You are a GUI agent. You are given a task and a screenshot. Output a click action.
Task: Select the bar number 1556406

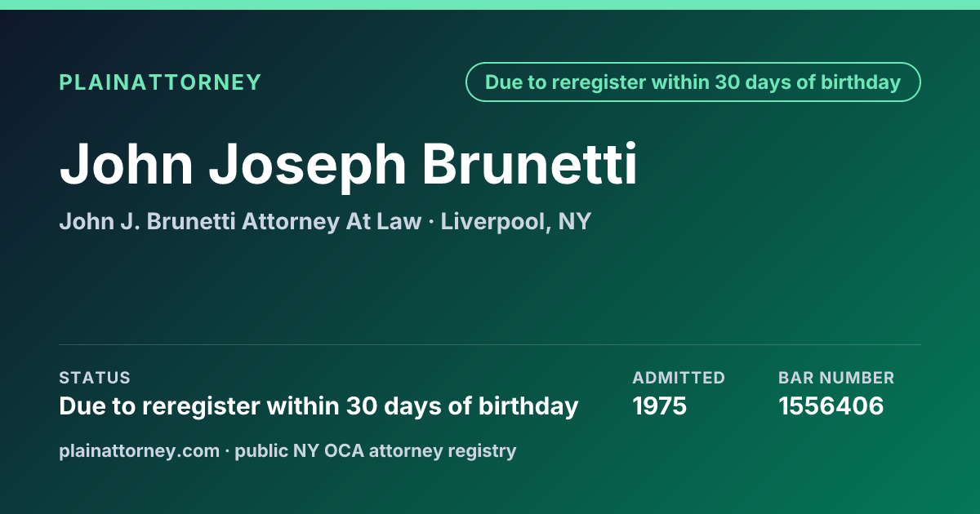point(831,405)
